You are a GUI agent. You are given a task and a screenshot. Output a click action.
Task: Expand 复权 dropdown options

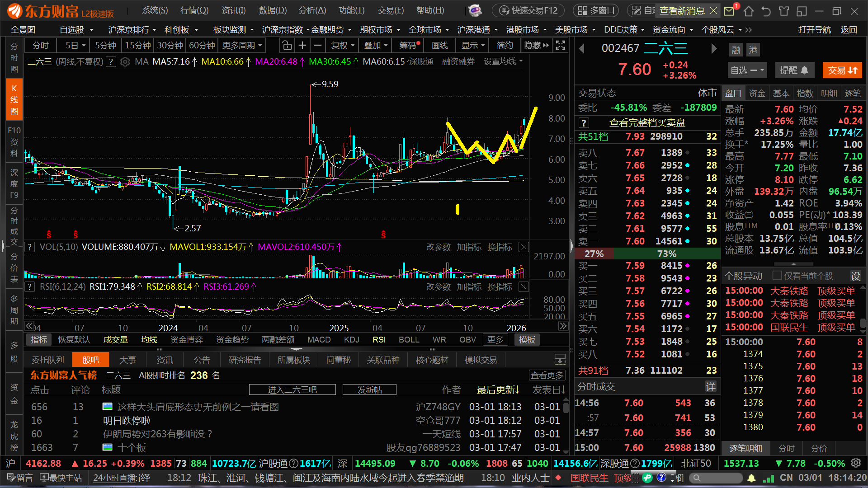tap(342, 46)
